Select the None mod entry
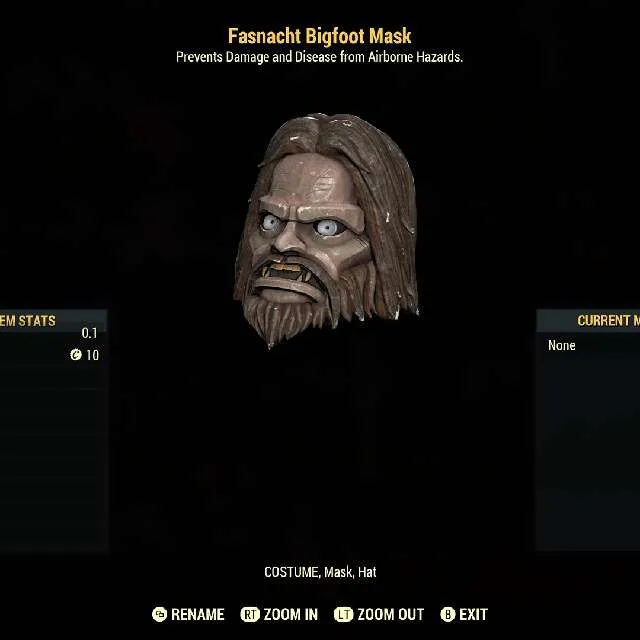This screenshot has height=640, width=640. point(562,345)
